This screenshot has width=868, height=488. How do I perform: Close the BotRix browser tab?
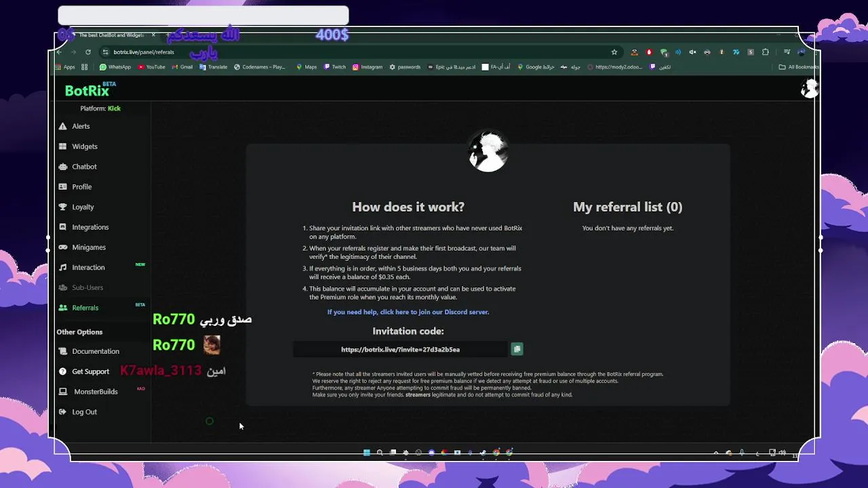point(153,35)
